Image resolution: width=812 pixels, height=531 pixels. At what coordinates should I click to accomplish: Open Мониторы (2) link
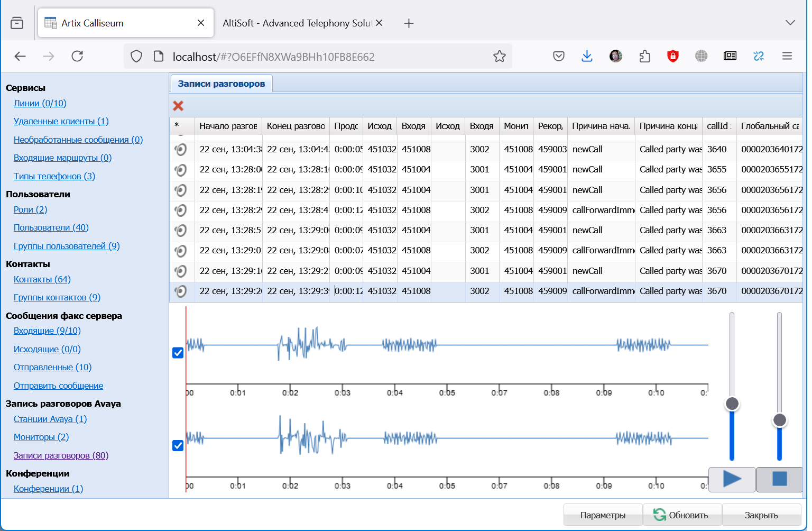(41, 437)
